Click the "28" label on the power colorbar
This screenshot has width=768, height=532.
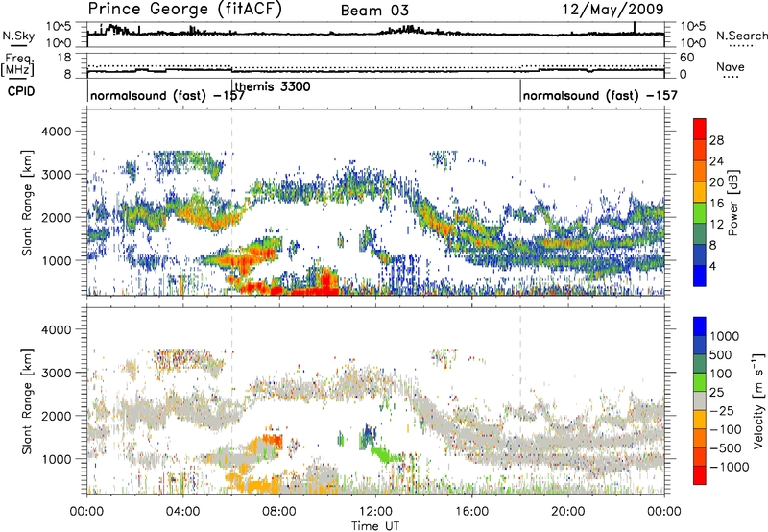pyautogui.click(x=716, y=140)
